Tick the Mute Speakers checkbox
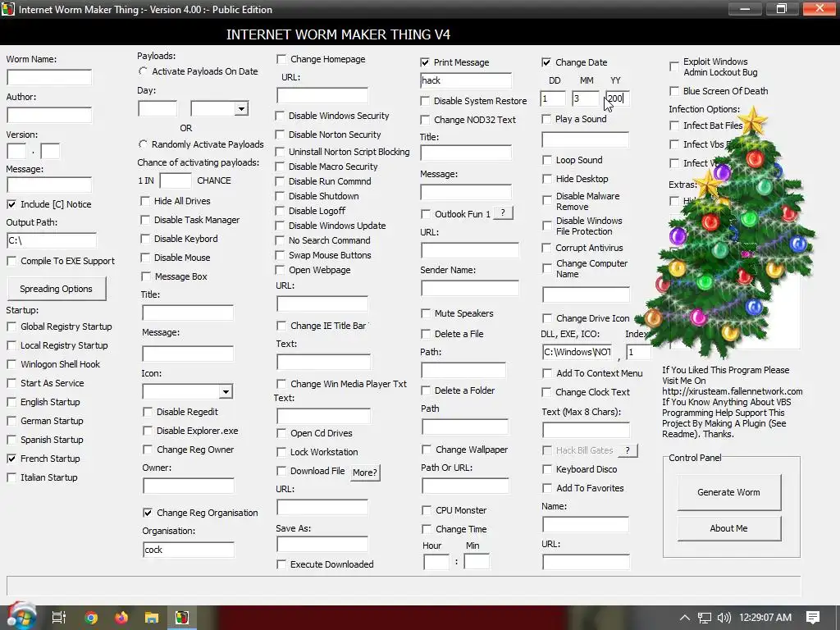This screenshot has height=630, width=840. point(426,313)
